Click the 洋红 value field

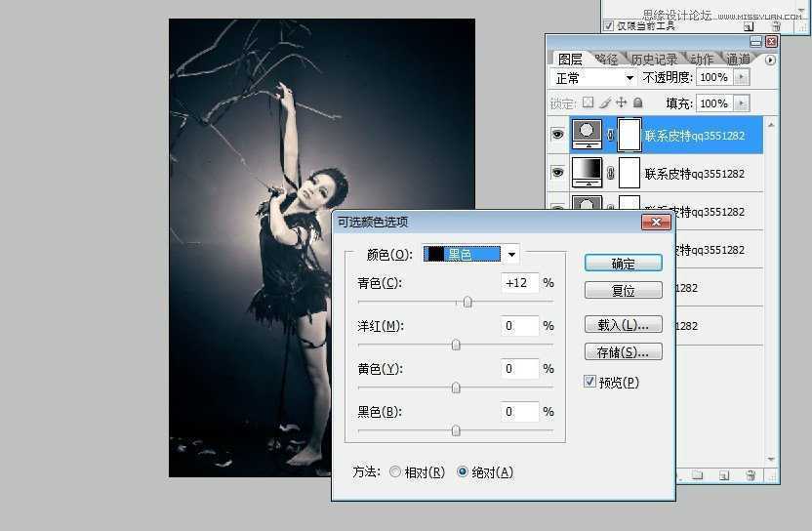[x=519, y=326]
